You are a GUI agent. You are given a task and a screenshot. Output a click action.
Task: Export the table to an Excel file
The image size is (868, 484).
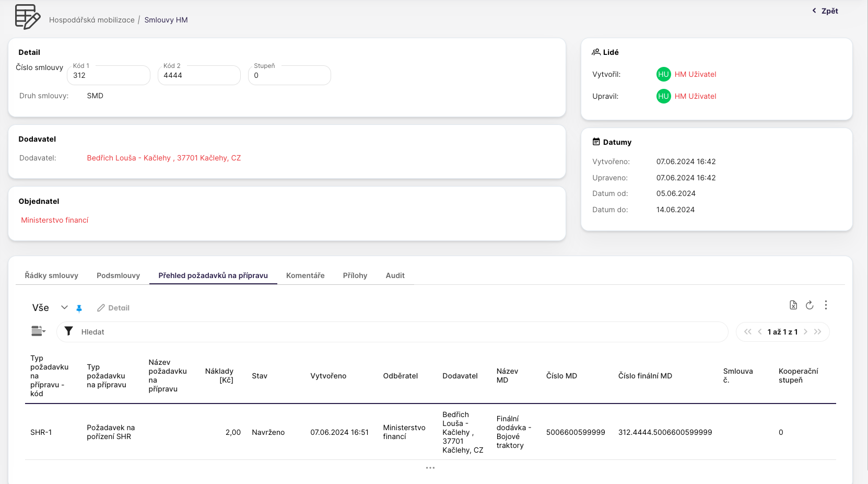point(793,305)
